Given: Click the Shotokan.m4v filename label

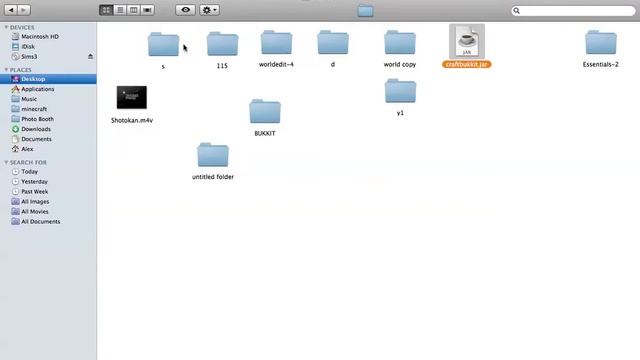Looking at the screenshot, I should point(132,120).
